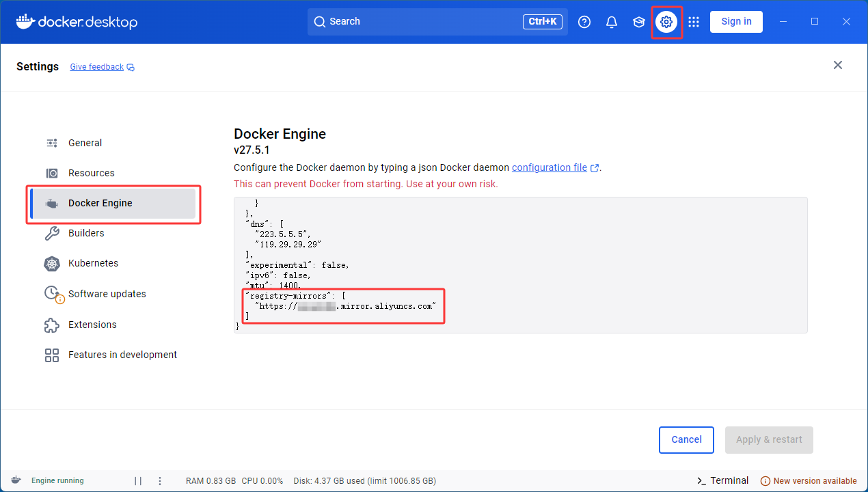868x492 pixels.
Task: Click the whale icon in the status bar
Action: click(16, 480)
